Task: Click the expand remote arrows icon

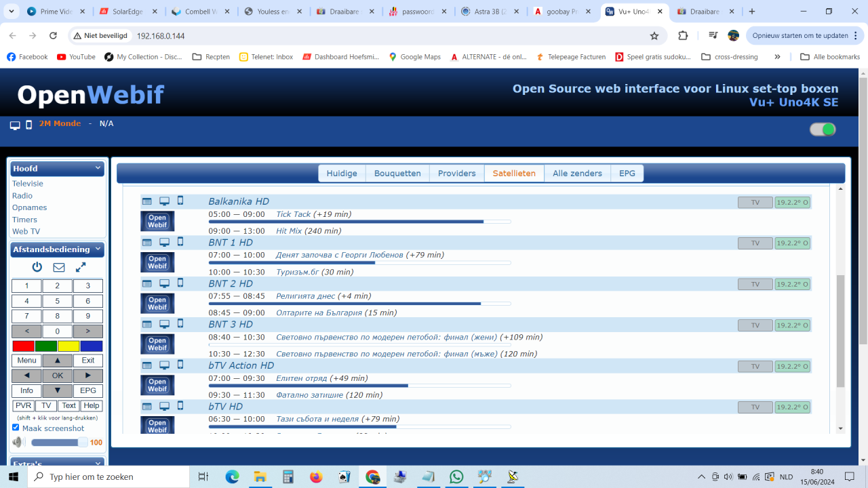Action: tap(81, 267)
